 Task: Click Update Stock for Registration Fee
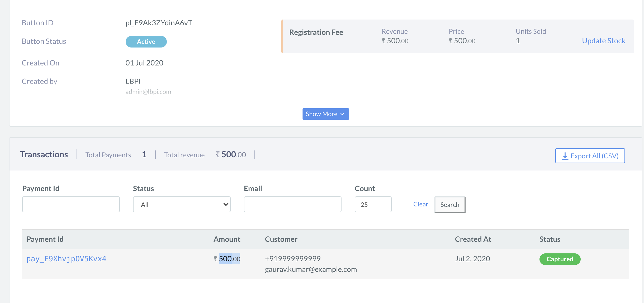point(604,40)
